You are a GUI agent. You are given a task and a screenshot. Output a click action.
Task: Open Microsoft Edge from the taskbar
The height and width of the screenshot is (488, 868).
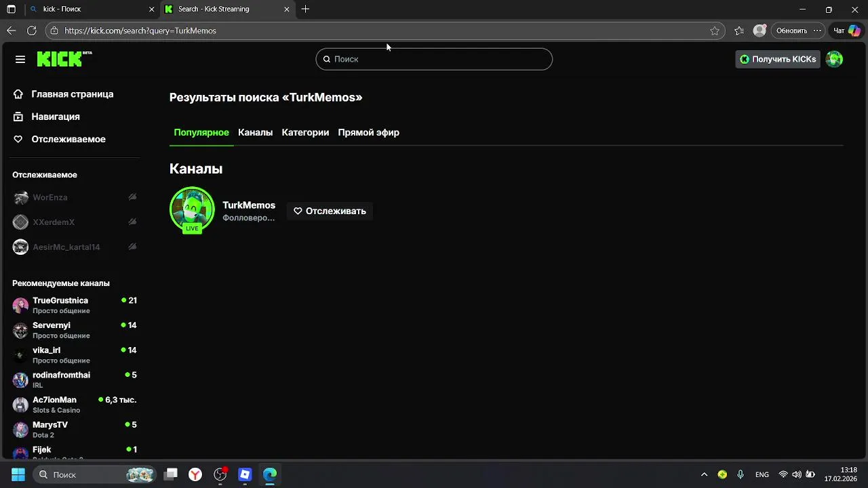click(270, 474)
